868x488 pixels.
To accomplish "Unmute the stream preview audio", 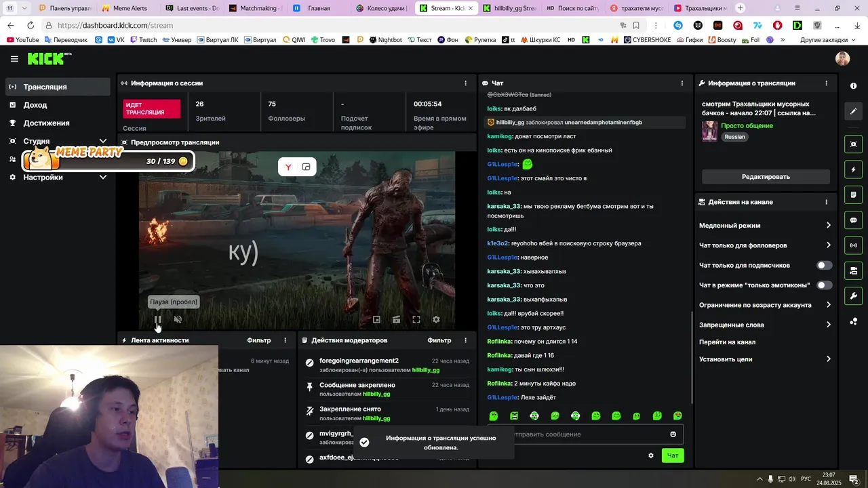I will point(178,319).
